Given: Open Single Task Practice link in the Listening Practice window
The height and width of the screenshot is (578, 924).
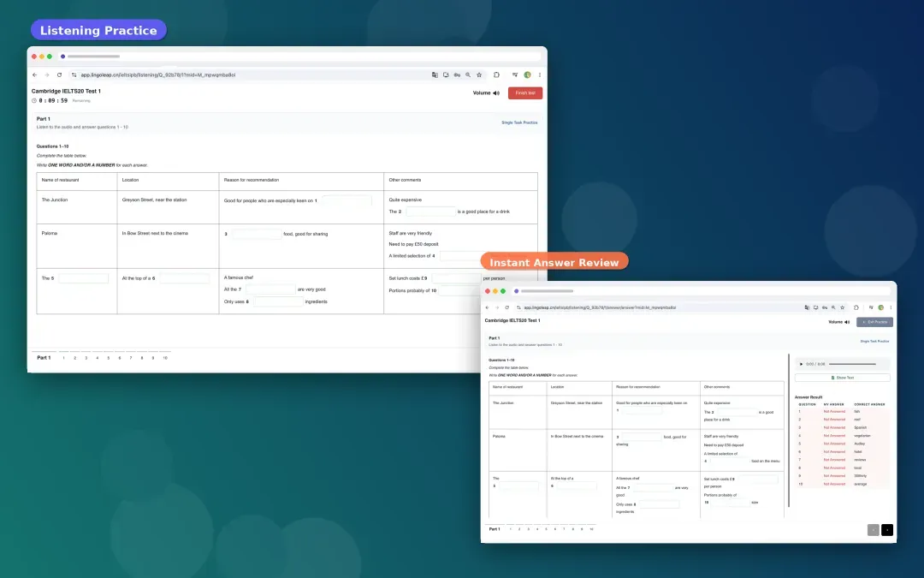Looking at the screenshot, I should click(x=519, y=122).
